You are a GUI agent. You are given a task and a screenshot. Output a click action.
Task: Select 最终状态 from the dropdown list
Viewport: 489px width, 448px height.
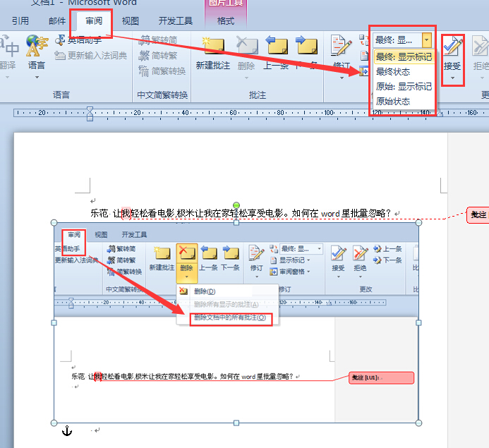tap(393, 72)
